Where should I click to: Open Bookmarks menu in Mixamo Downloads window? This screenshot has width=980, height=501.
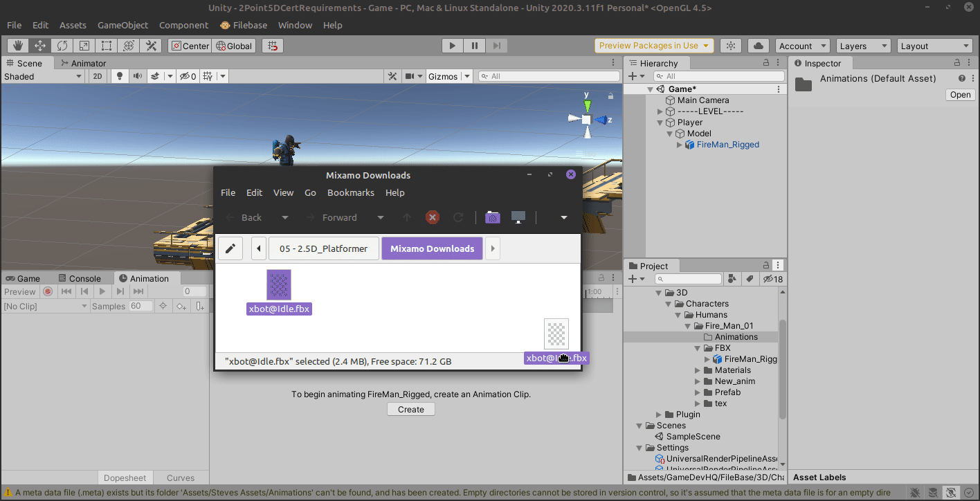click(351, 192)
